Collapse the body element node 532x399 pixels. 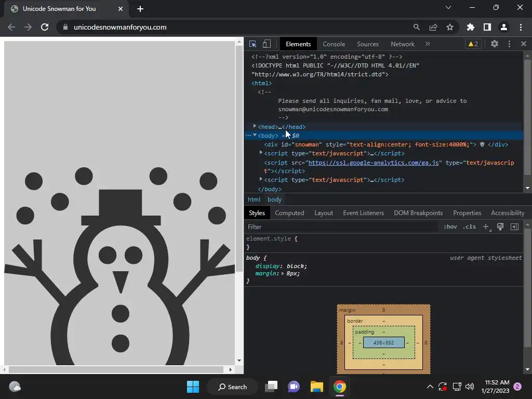point(255,135)
